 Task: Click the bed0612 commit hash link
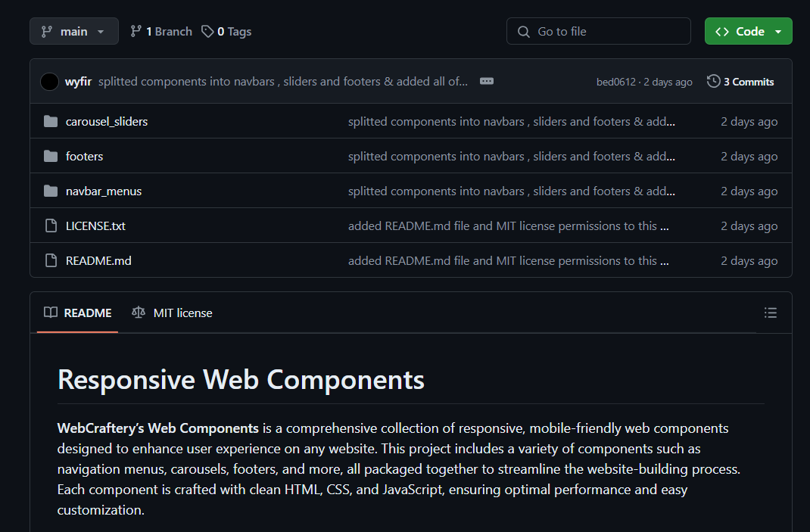pos(615,82)
